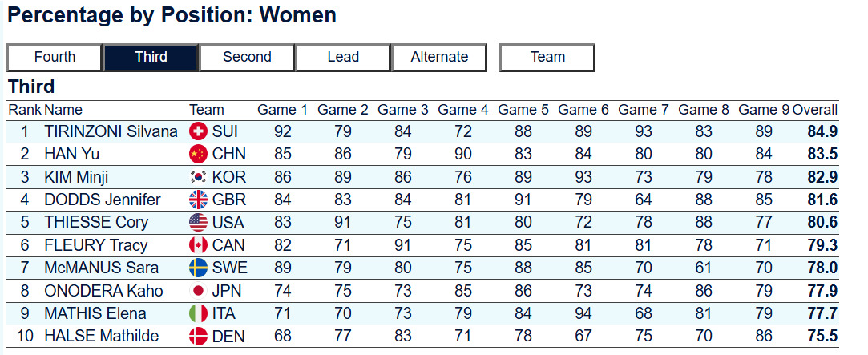Show the Lead position tab
The image size is (868, 355).
click(343, 57)
